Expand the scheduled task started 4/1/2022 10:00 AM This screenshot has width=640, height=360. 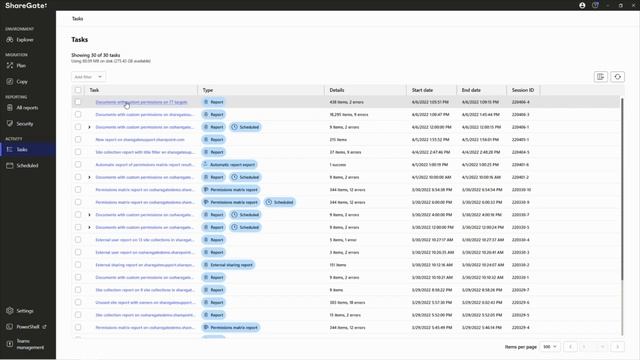click(x=89, y=177)
